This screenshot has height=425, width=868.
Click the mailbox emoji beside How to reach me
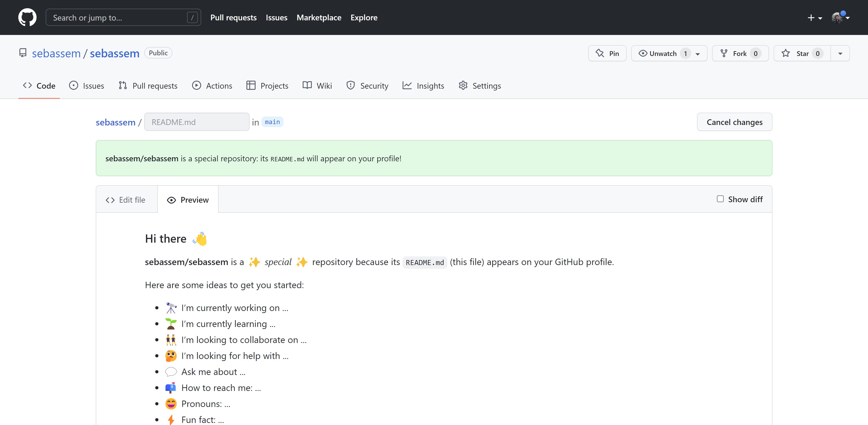pos(171,388)
